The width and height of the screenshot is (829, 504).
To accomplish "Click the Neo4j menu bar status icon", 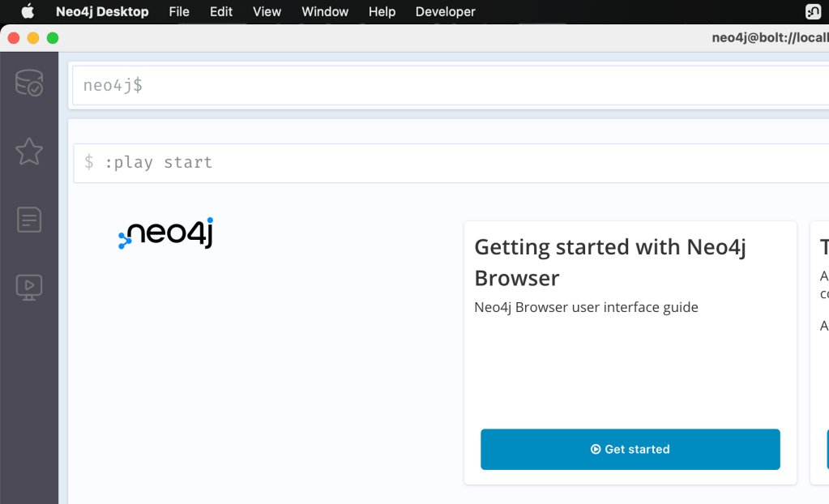I will (x=813, y=11).
